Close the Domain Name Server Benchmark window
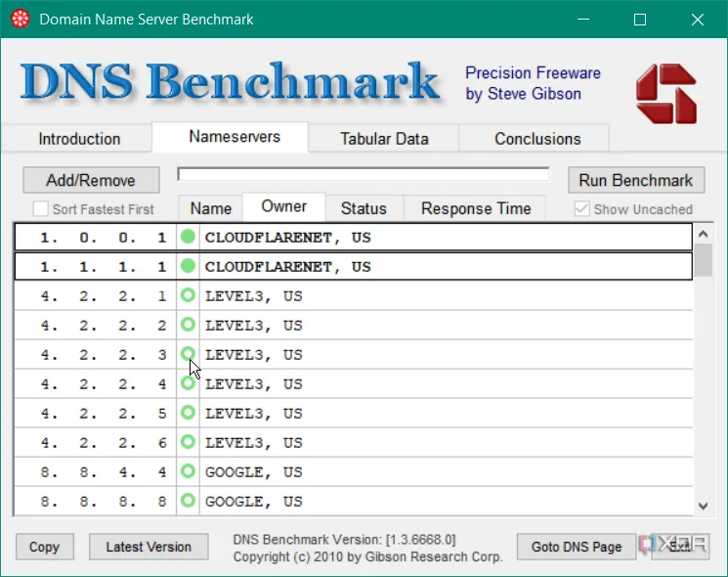The image size is (728, 577). pyautogui.click(x=698, y=20)
